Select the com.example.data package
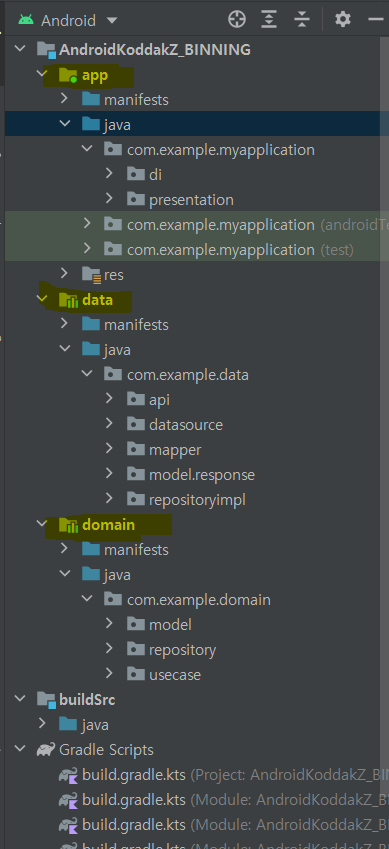 pyautogui.click(x=177, y=374)
